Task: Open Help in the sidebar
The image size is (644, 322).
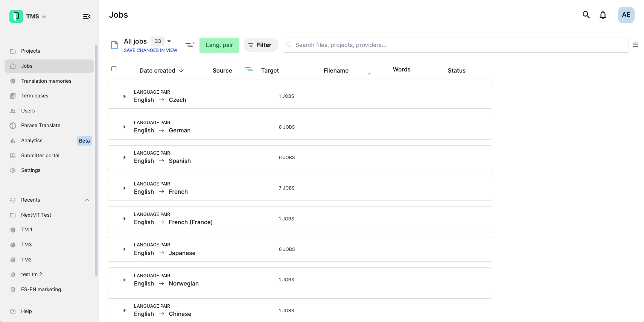Action: point(26,311)
